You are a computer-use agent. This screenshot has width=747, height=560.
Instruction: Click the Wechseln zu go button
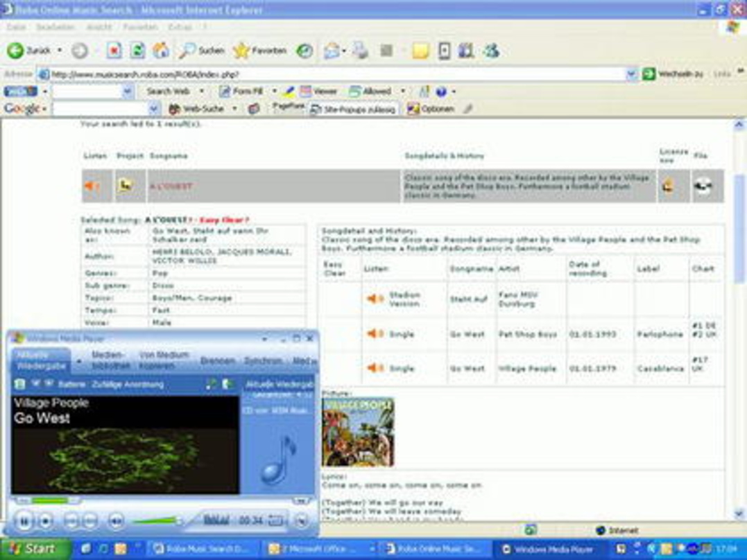[672, 73]
